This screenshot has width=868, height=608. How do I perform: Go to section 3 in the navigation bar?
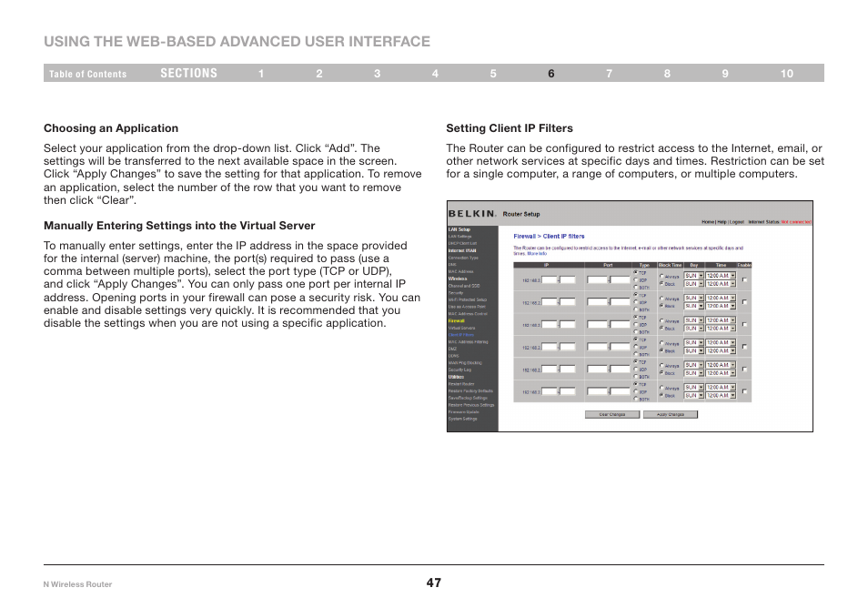(x=377, y=74)
